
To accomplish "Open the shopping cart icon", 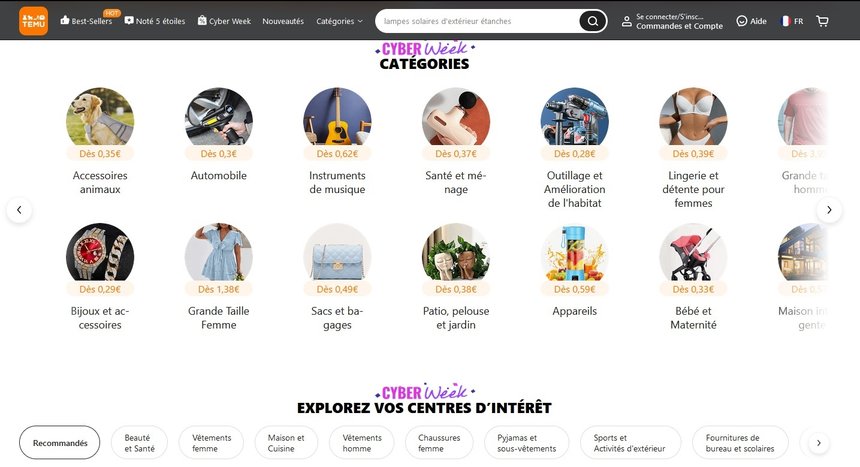I will click(822, 21).
